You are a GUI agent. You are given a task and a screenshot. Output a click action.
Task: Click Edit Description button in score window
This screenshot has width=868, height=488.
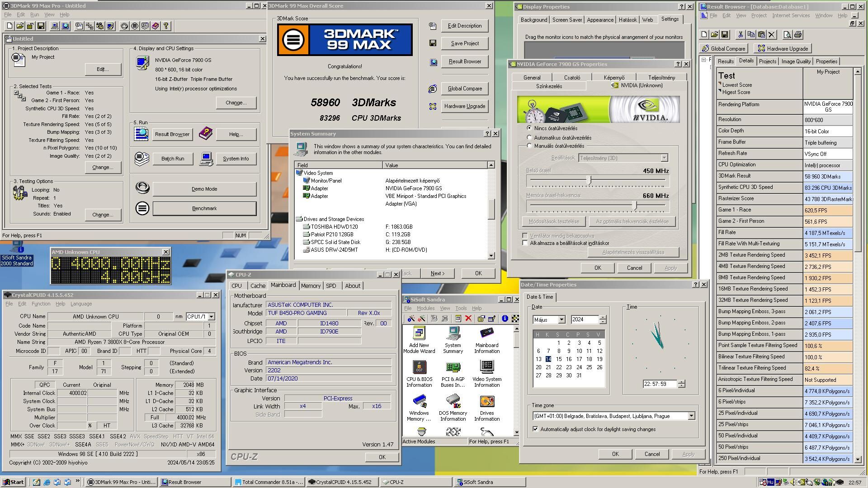(x=464, y=26)
